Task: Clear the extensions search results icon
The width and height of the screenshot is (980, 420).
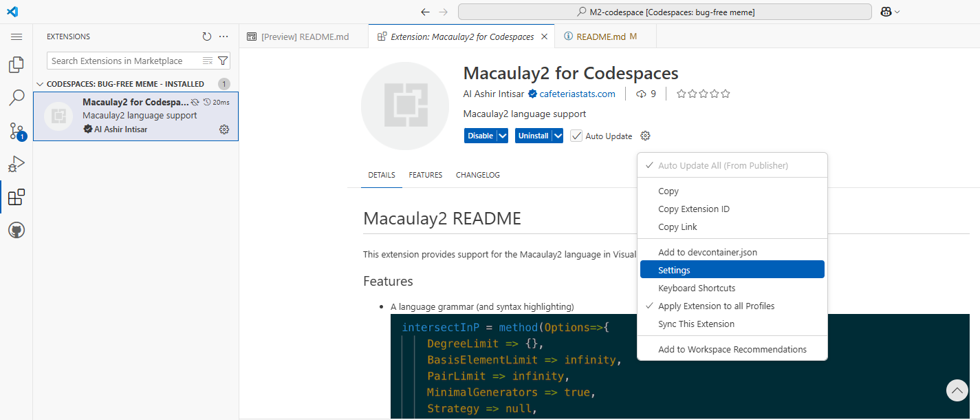Action: pos(208,61)
